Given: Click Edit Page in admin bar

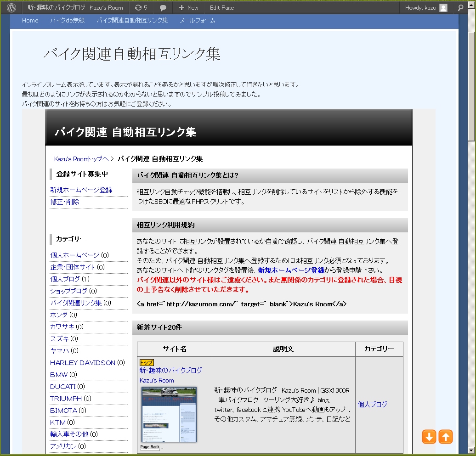Looking at the screenshot, I should click(x=222, y=8).
